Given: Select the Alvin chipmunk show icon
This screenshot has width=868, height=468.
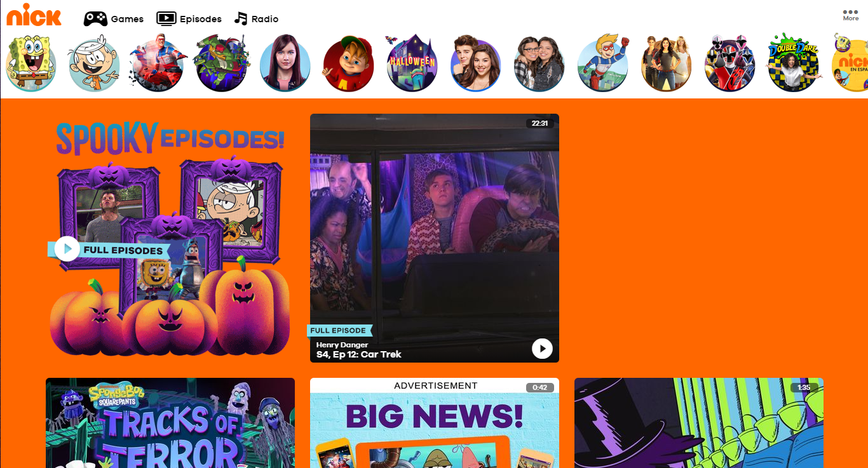Looking at the screenshot, I should pos(348,63).
